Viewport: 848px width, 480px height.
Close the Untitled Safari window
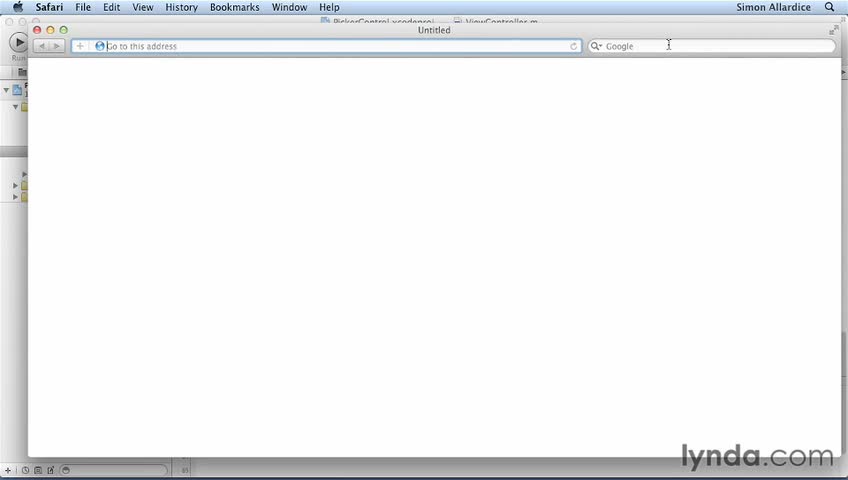pos(37,30)
